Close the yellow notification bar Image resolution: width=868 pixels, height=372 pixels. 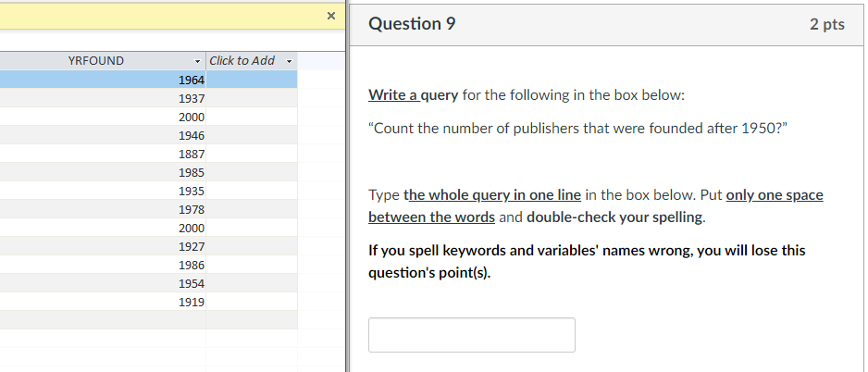click(x=331, y=16)
